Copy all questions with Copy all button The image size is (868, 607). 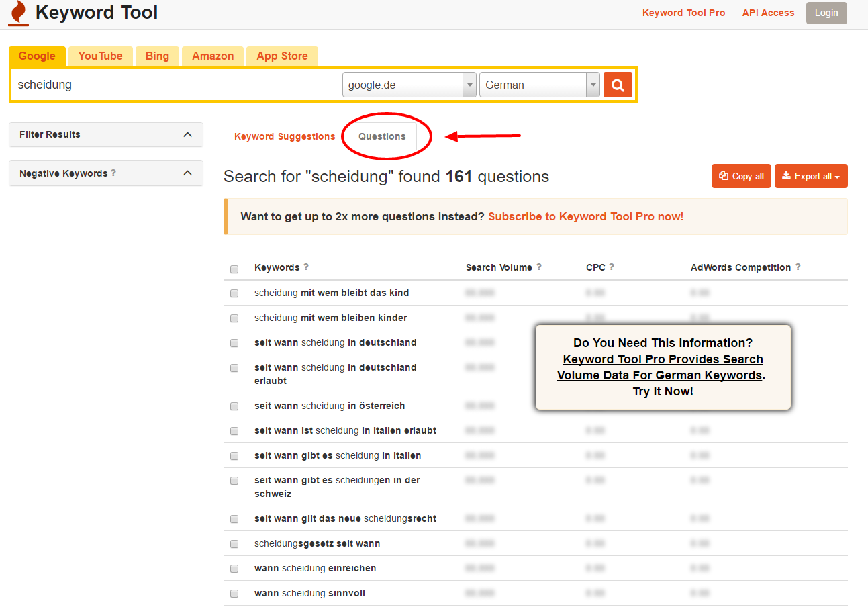pyautogui.click(x=741, y=176)
